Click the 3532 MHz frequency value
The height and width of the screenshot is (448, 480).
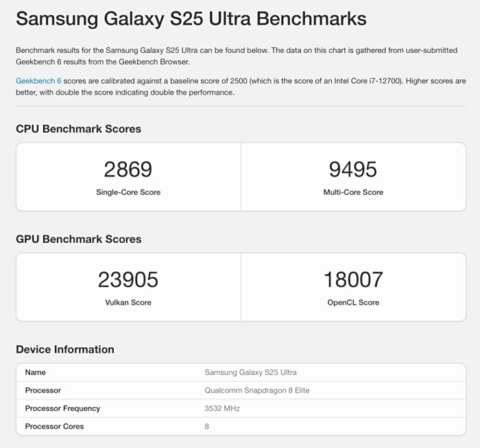click(x=222, y=408)
